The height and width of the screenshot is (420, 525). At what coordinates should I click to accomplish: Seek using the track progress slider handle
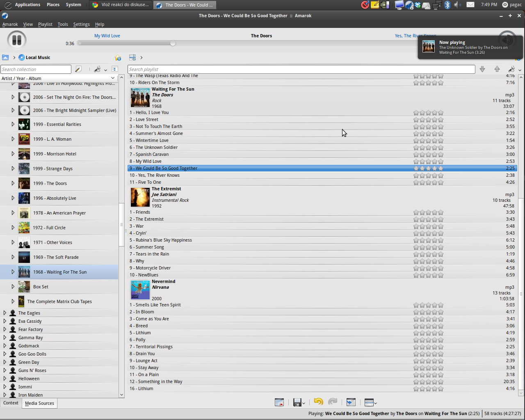(173, 43)
